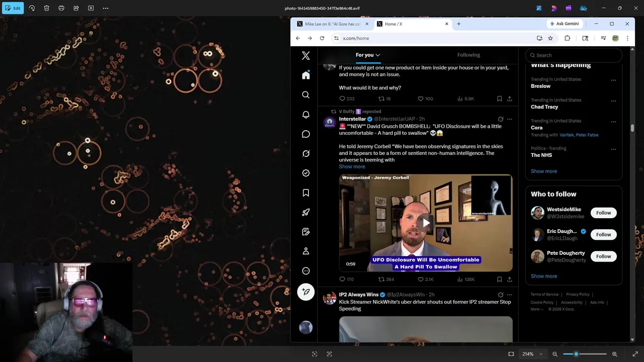Open Bookmarks in X sidebar

[306, 193]
